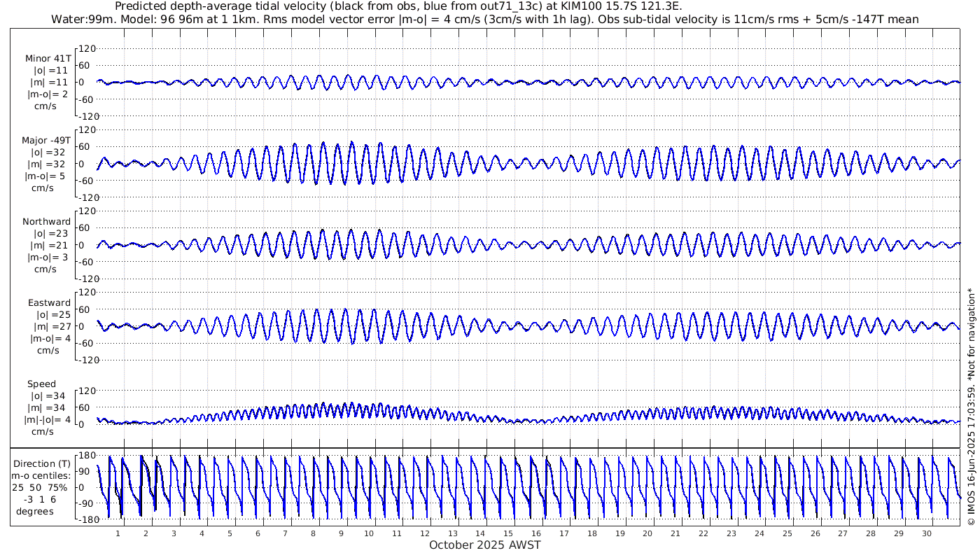Screen dimensions: 980x560
Task: Click the '|o| =34' value in Speed panel
Action: point(49,396)
